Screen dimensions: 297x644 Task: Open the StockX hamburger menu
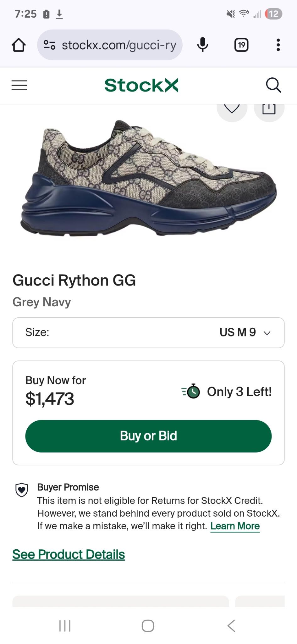click(x=19, y=85)
